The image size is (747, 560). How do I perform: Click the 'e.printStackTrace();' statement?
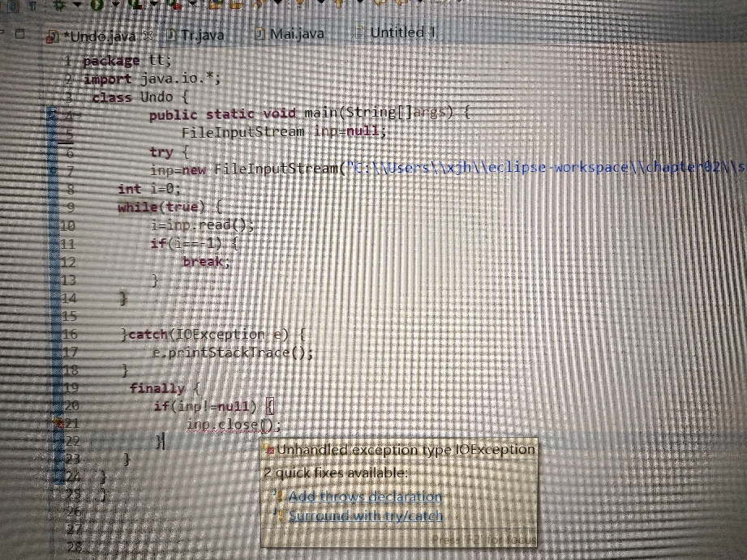tap(233, 353)
